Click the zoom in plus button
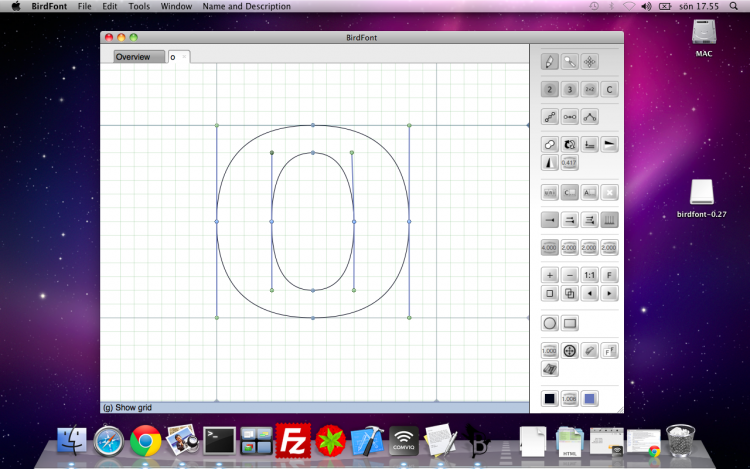The image size is (750, 469). [549, 275]
